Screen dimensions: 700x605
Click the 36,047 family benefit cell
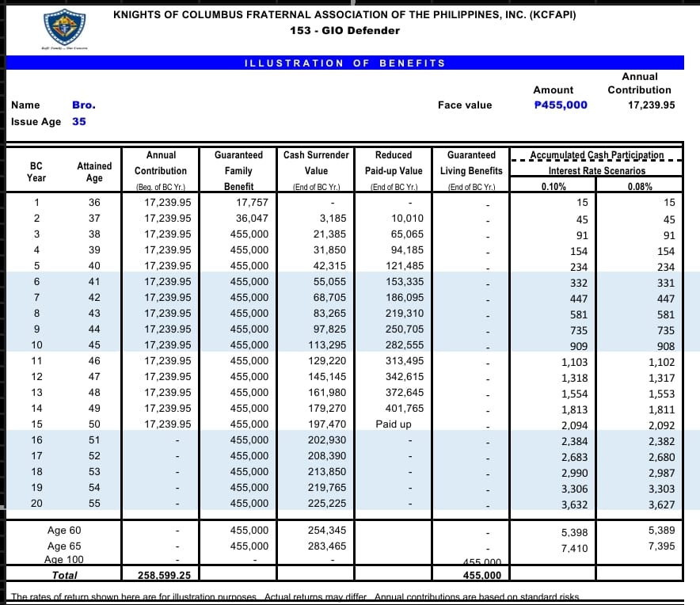pyautogui.click(x=253, y=219)
